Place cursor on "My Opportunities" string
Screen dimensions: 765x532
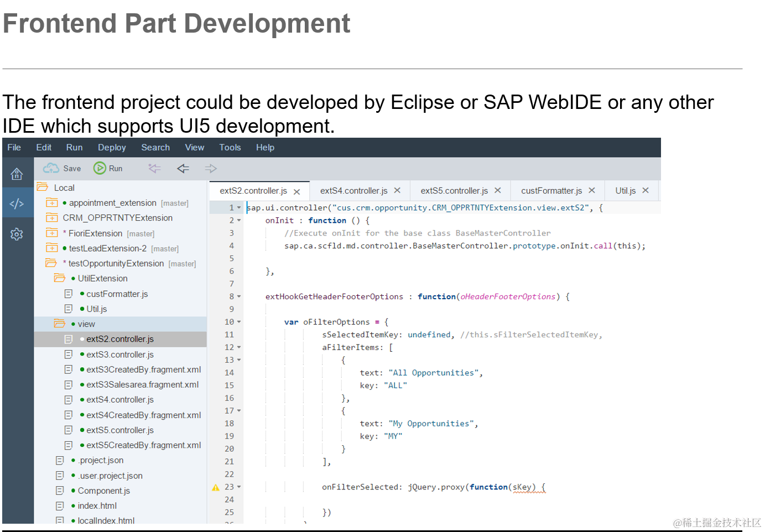tap(431, 424)
